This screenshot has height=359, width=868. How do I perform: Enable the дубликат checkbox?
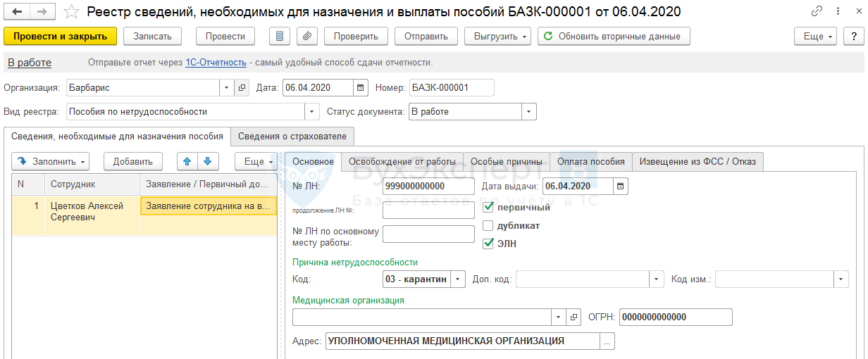point(488,226)
